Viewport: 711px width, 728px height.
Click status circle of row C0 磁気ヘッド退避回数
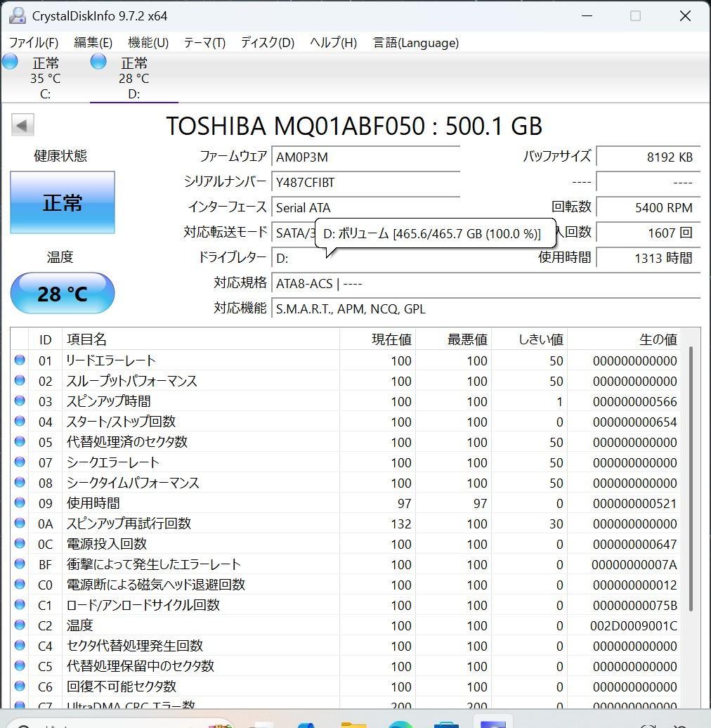point(20,584)
